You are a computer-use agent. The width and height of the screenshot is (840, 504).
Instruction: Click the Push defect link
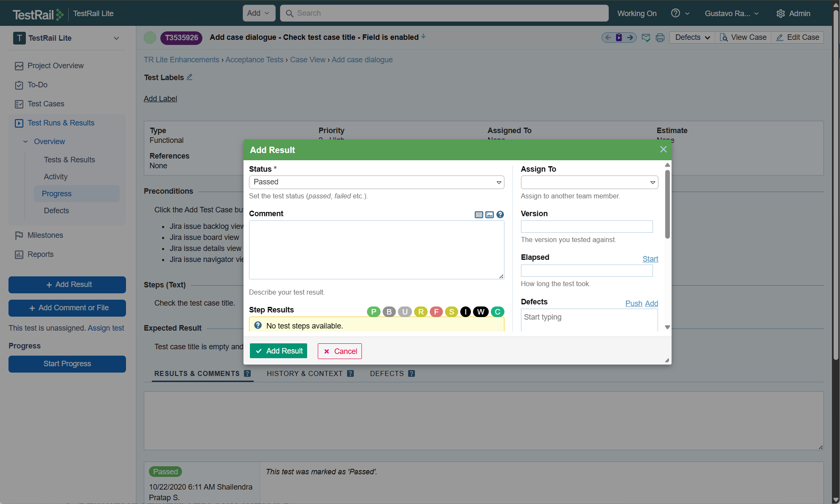(633, 304)
